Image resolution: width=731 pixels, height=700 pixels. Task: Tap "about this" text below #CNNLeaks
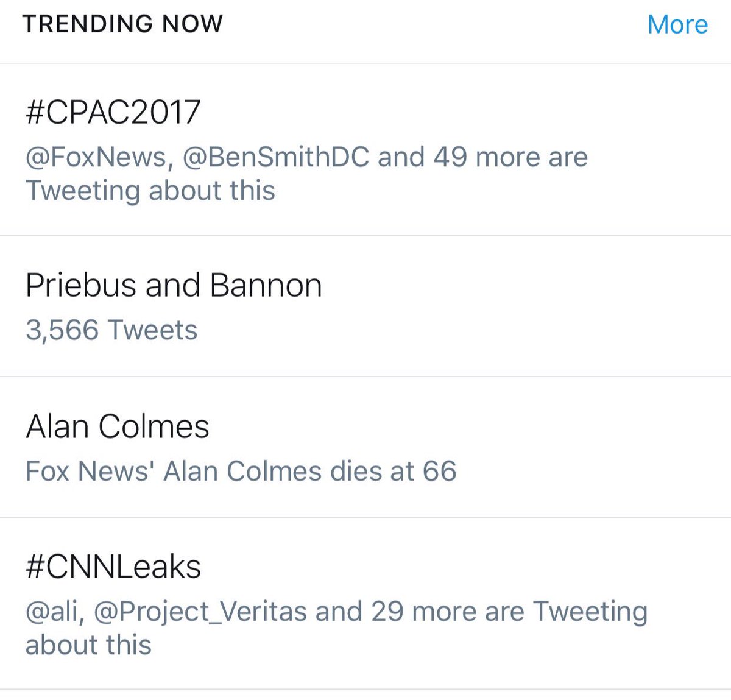[x=88, y=645]
